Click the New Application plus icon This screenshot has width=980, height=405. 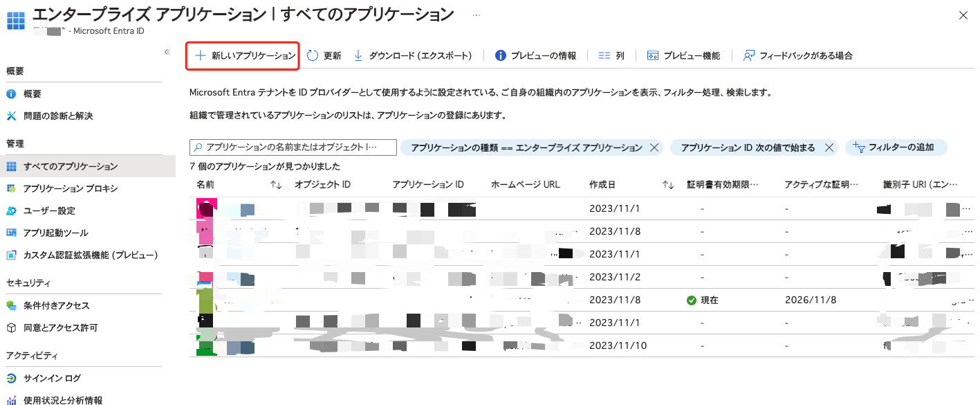(x=201, y=55)
